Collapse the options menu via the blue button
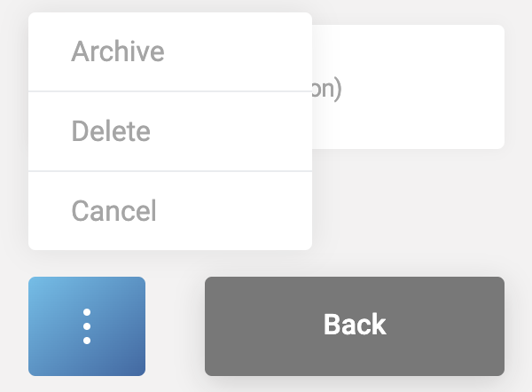Viewport: 532px width, 392px height. pyautogui.click(x=87, y=326)
